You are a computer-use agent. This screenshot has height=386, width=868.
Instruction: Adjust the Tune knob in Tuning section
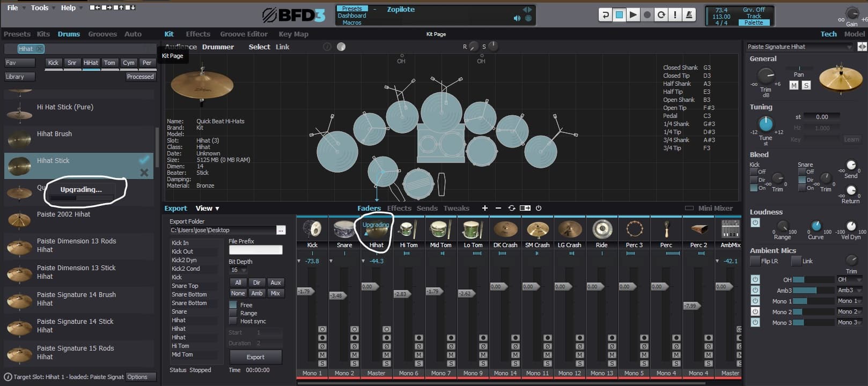click(766, 124)
